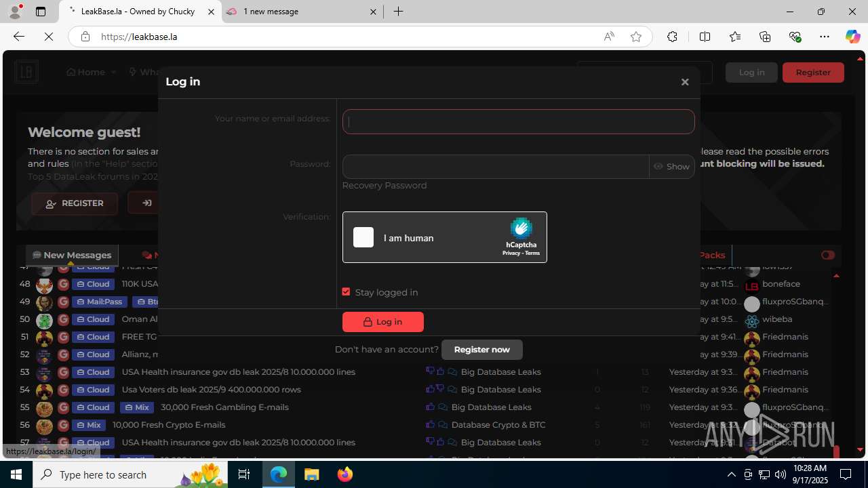Screen dimensions: 868x488
Task: Open Edge Settings and more menu
Action: (x=825, y=37)
